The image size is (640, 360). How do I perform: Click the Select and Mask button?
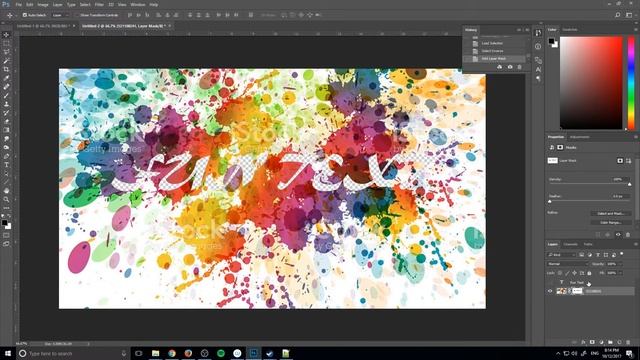coord(611,213)
